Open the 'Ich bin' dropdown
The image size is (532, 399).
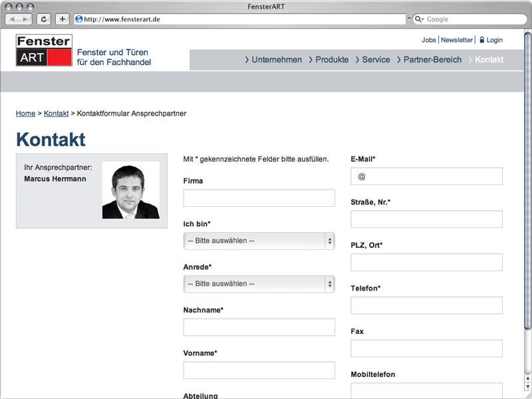click(259, 241)
